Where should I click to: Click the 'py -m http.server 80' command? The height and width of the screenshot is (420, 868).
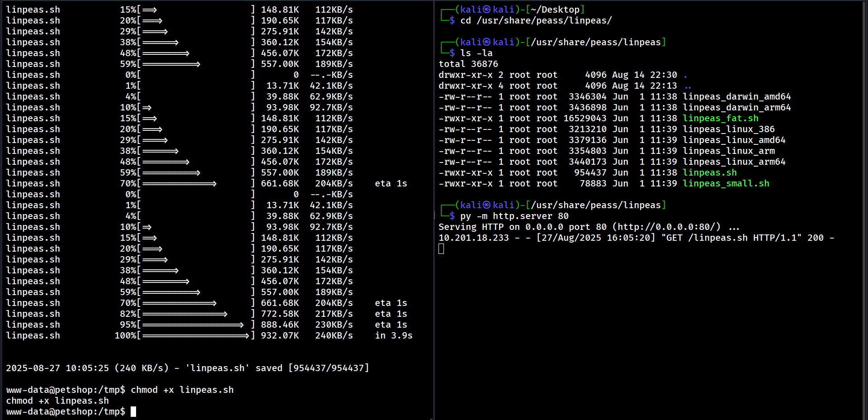coord(514,216)
